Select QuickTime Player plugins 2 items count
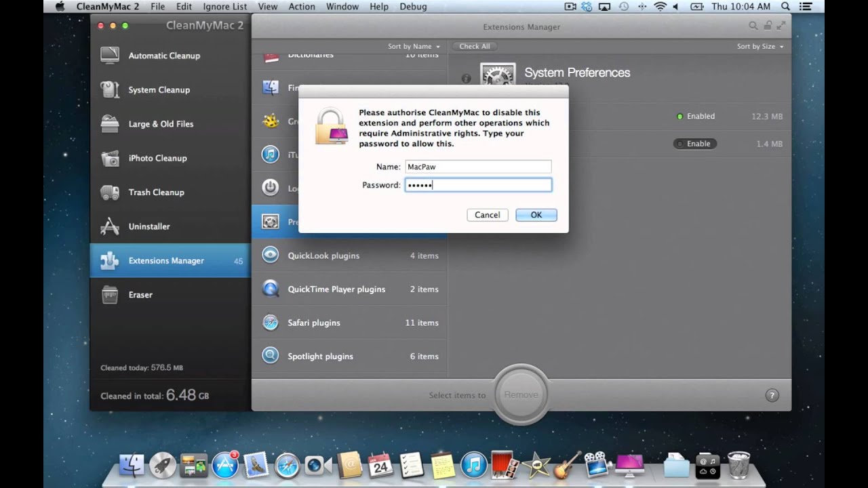The image size is (868, 488). click(x=424, y=289)
